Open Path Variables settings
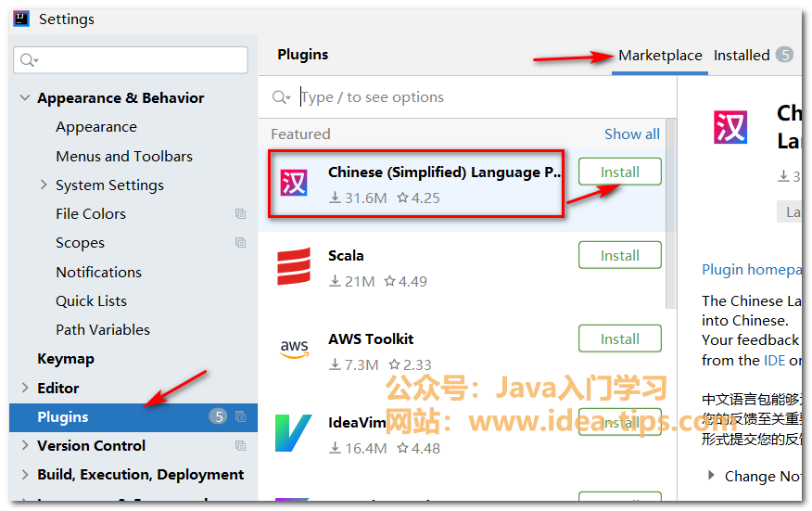The height and width of the screenshot is (511, 812). pyautogui.click(x=103, y=329)
